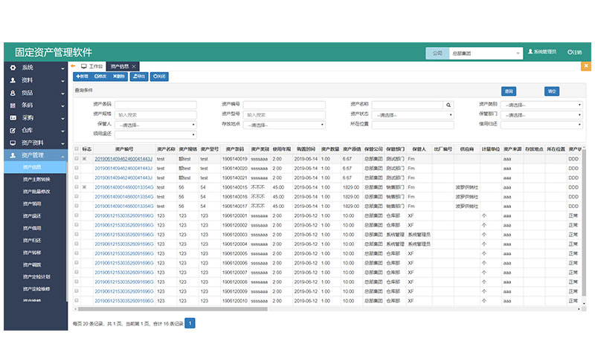
Task: Open the 保管人 dropdown
Action: click(x=155, y=125)
